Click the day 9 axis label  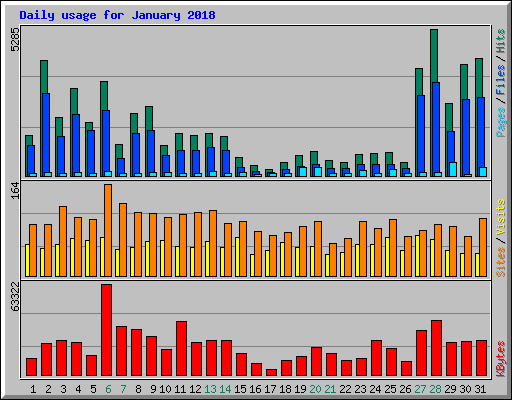coord(153,389)
